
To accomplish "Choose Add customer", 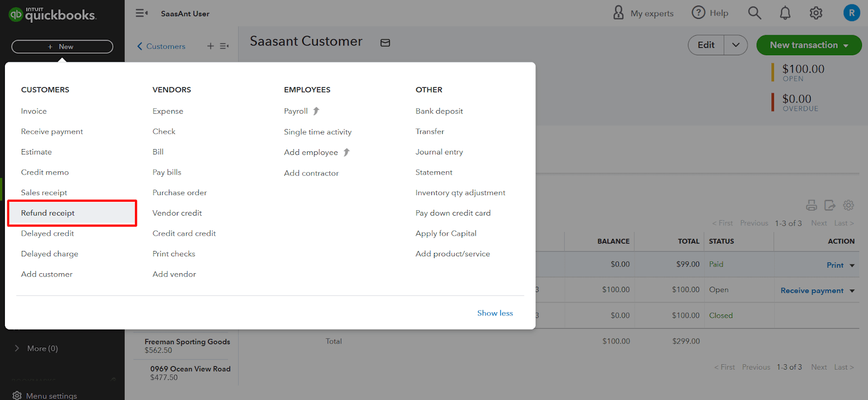I will 47,274.
